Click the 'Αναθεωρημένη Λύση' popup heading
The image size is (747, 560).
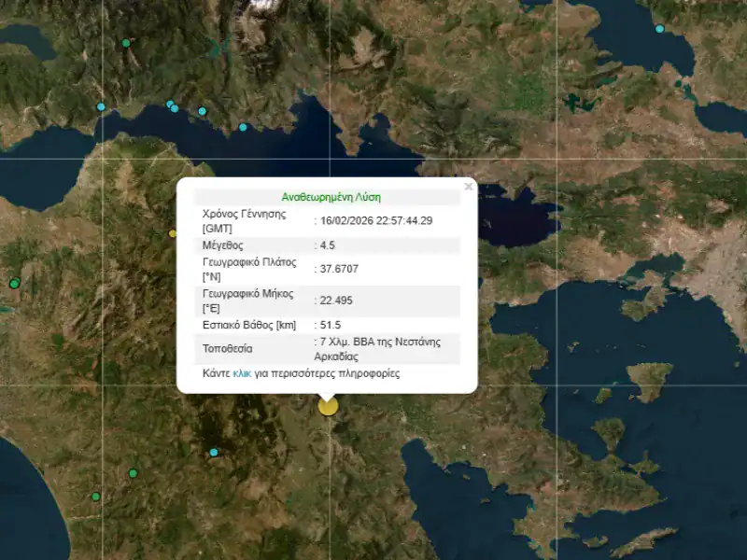[331, 197]
